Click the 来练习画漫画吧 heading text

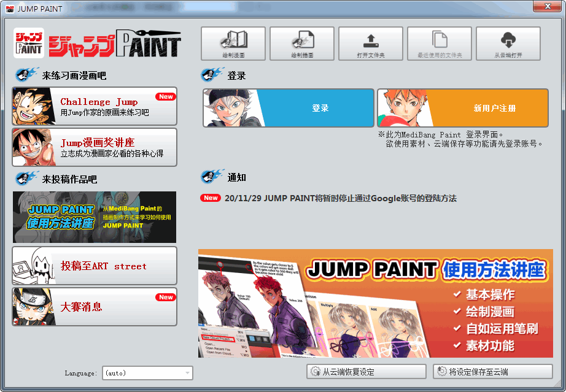[74, 75]
